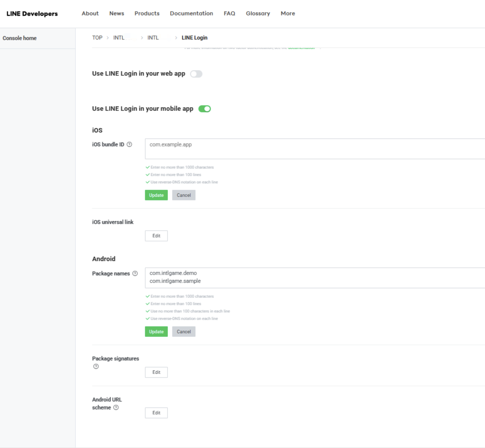Image resolution: width=485 pixels, height=448 pixels.
Task: Open the Products menu
Action: click(147, 13)
